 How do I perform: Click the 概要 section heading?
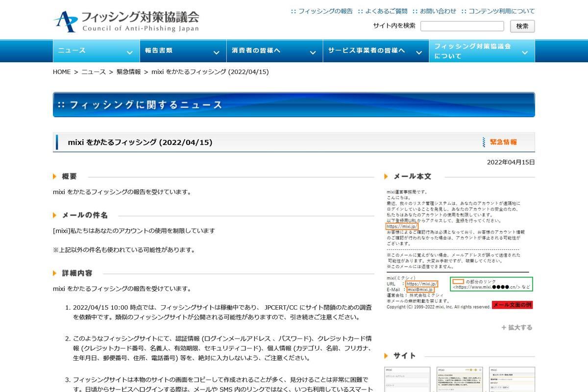[69, 176]
